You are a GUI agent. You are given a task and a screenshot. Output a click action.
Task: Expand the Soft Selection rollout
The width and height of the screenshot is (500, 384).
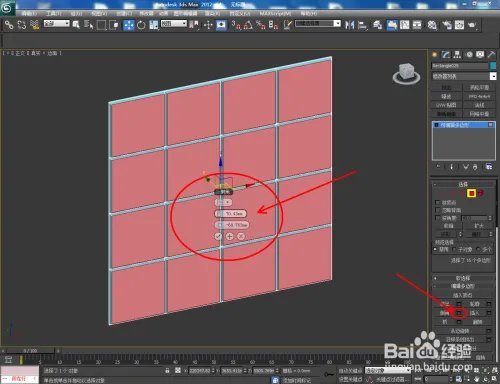[463, 278]
